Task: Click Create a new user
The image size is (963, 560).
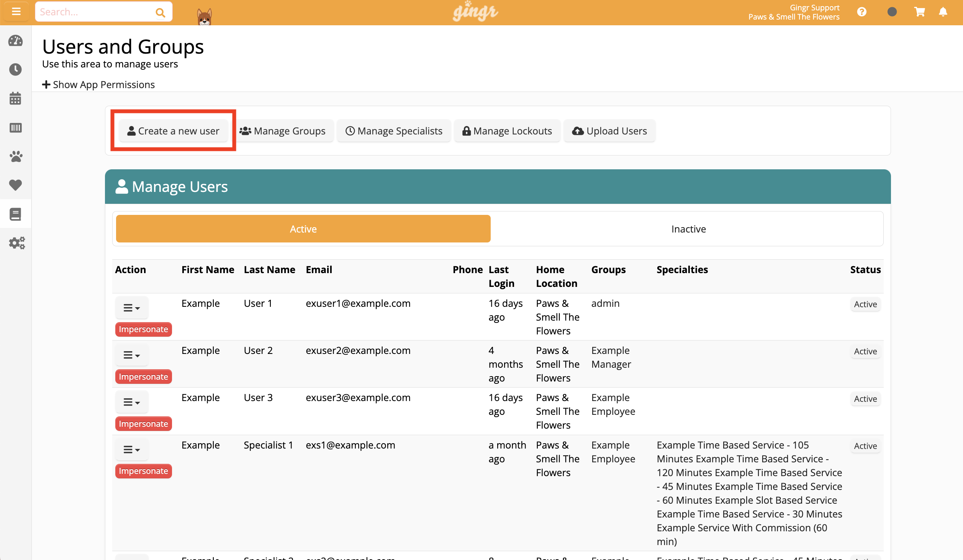Action: (173, 131)
